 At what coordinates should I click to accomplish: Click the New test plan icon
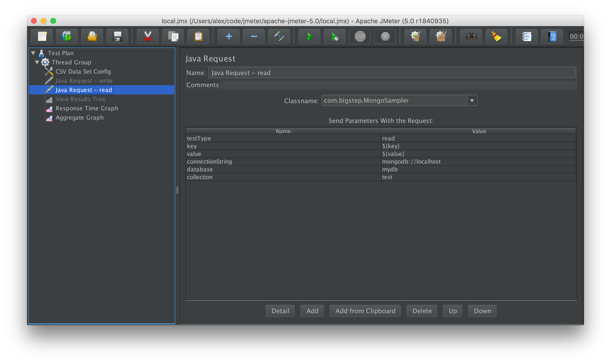click(x=42, y=37)
